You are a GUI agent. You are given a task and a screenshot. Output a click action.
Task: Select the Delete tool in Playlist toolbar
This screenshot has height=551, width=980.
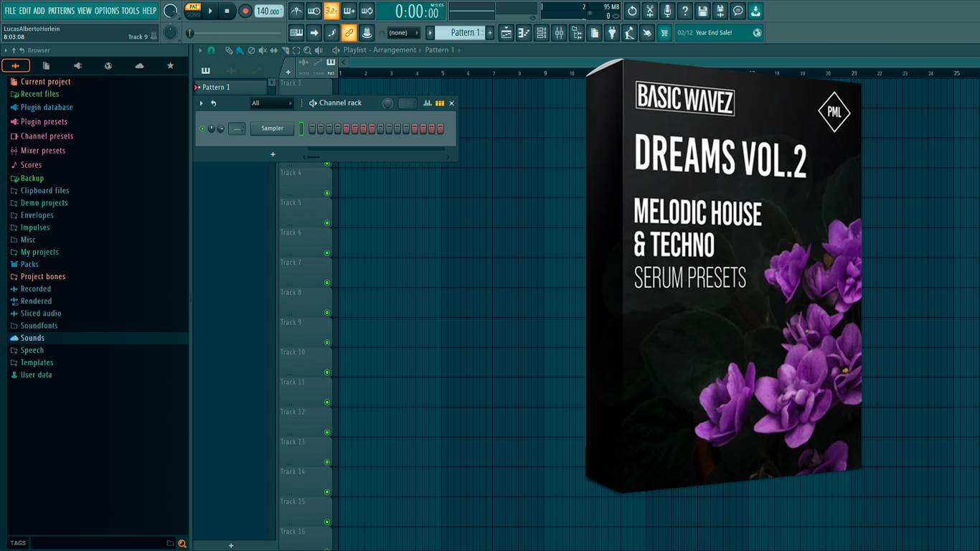pos(251,50)
